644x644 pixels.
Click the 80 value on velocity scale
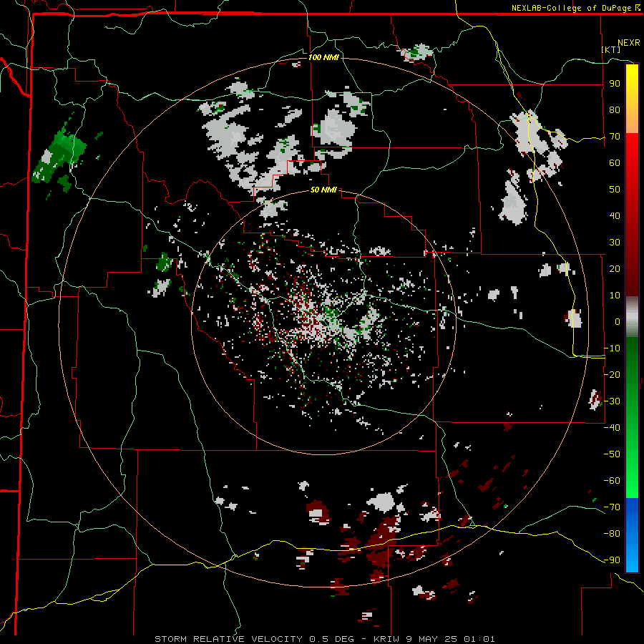(x=615, y=109)
